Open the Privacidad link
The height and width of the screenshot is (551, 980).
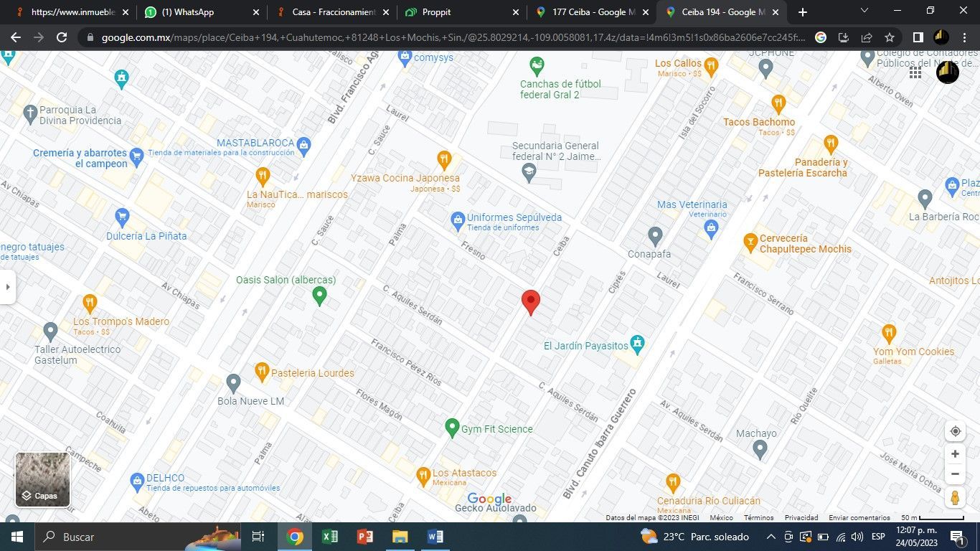point(801,517)
